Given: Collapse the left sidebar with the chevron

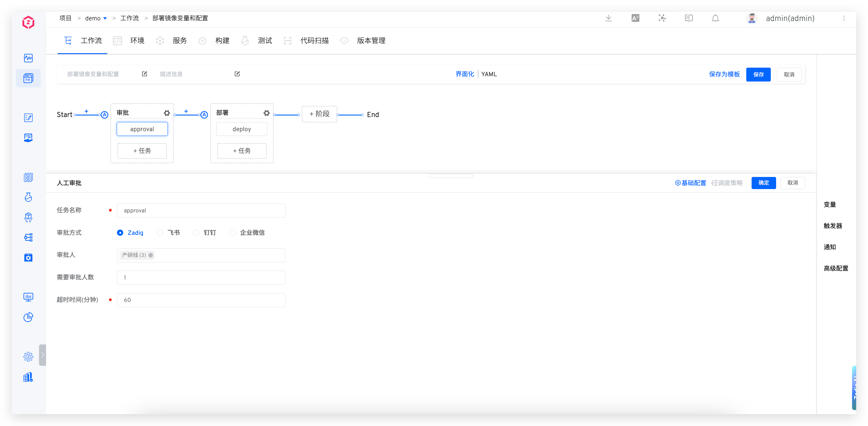Looking at the screenshot, I should click(x=43, y=355).
